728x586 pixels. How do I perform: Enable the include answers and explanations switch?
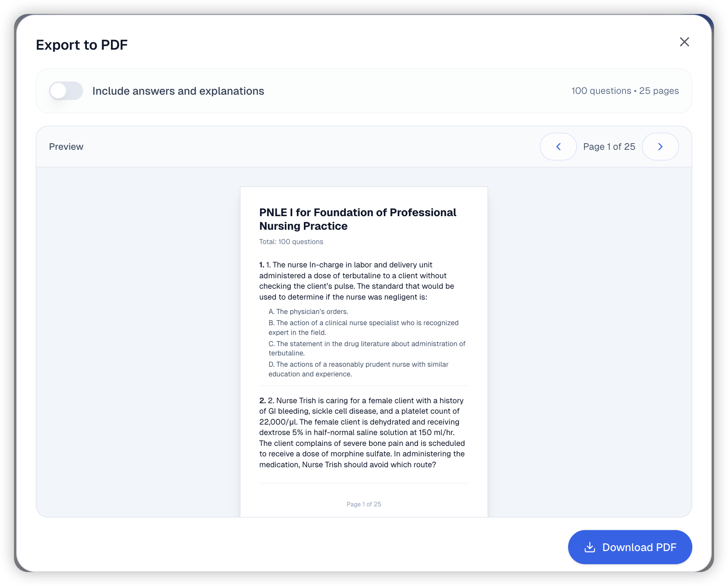(66, 91)
